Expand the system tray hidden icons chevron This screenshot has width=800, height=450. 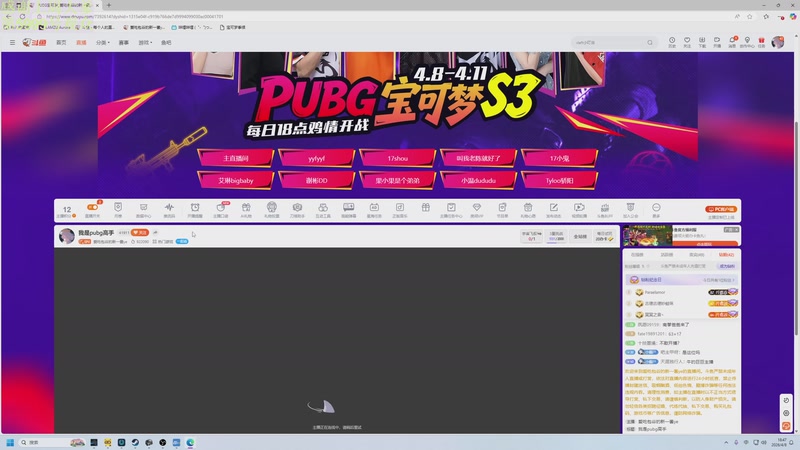pyautogui.click(x=726, y=442)
